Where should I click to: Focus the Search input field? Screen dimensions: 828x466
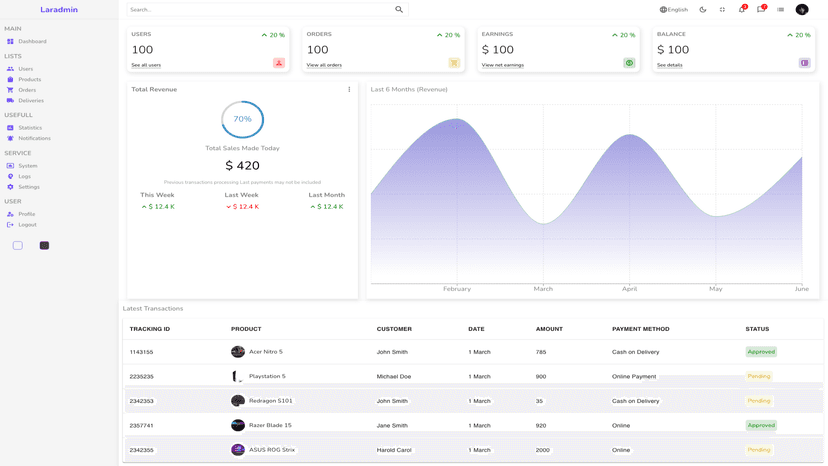pyautogui.click(x=260, y=10)
